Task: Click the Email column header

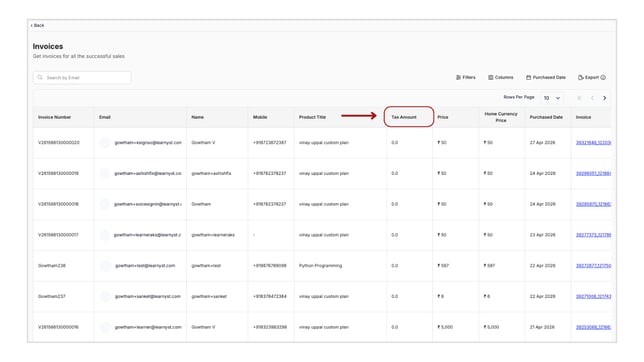Action: 105,117
